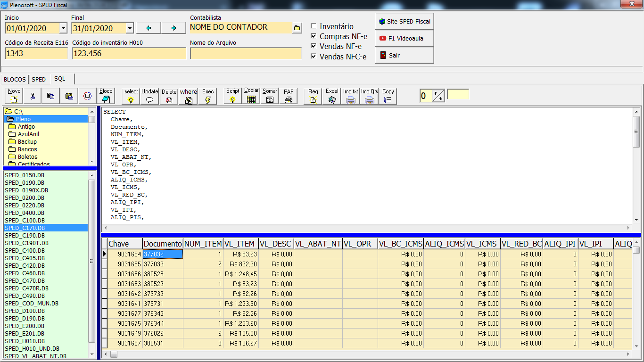Select the AzulAnil folder
644x362 pixels.
click(28, 134)
